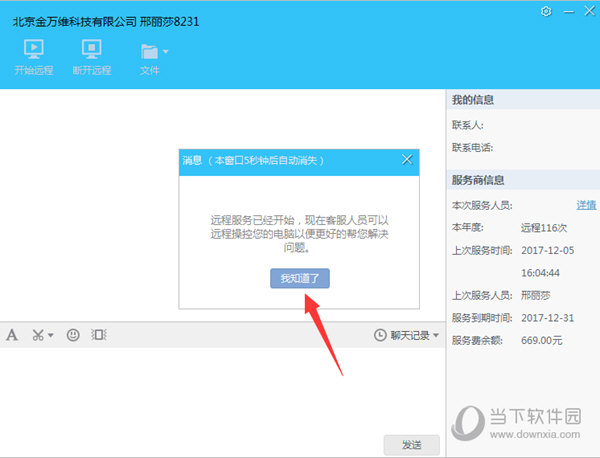Focus the message input area
The width and height of the screenshot is (600, 458).
[x=222, y=390]
